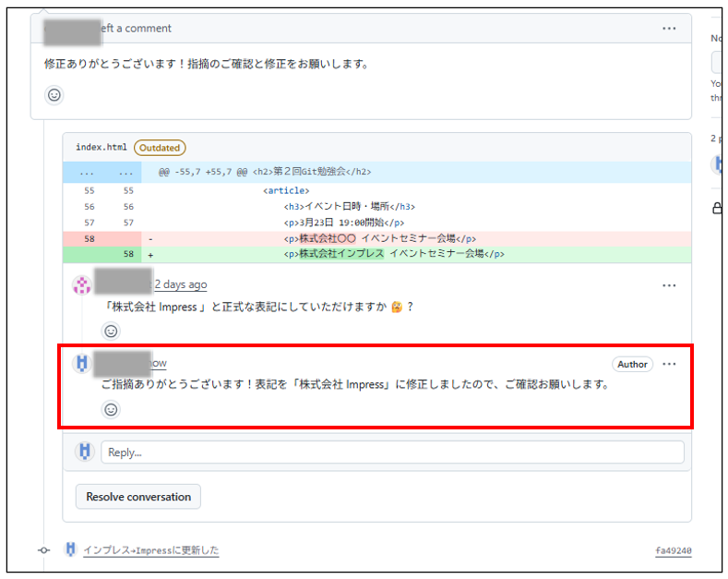The width and height of the screenshot is (728, 579).
Task: Open commit 'インプレス→Impressに更新した' link
Action: pyautogui.click(x=151, y=550)
